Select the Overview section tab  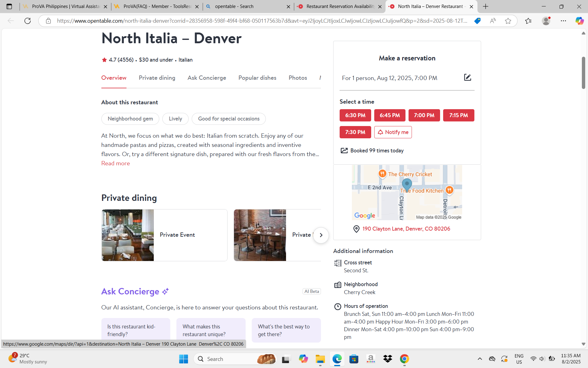tap(114, 78)
